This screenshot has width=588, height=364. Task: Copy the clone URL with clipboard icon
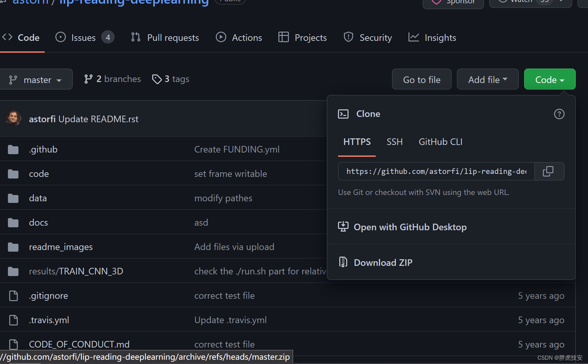click(x=549, y=171)
